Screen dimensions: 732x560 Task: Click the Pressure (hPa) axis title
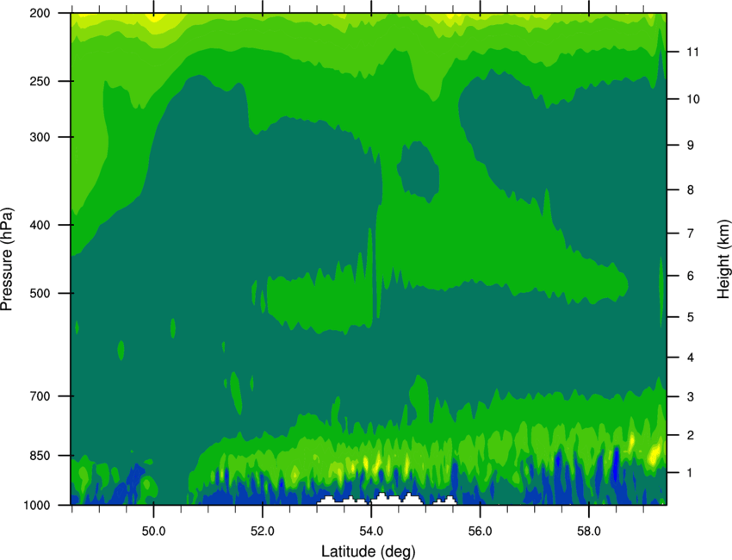pos(7,259)
